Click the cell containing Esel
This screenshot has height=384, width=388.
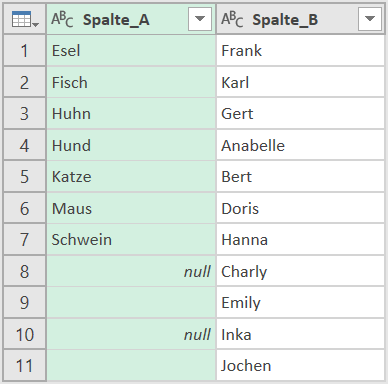[x=131, y=51]
